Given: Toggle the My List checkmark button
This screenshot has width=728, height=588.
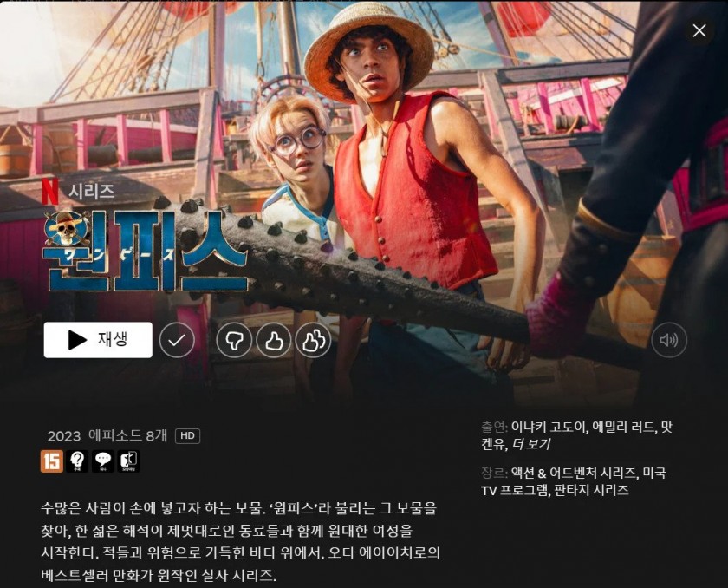Looking at the screenshot, I should tap(177, 340).
